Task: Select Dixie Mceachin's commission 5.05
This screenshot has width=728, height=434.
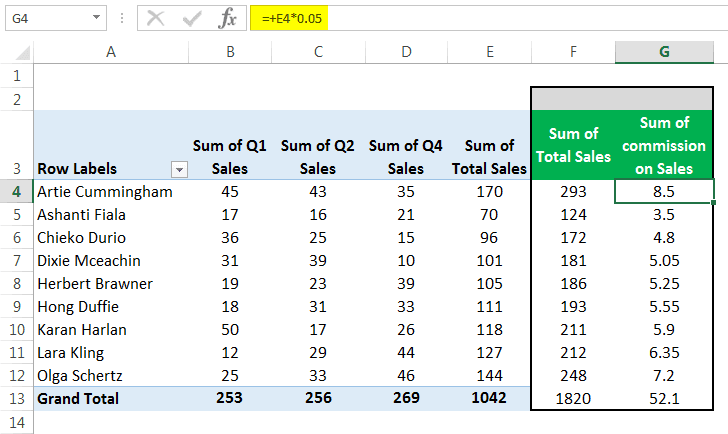Action: pos(664,260)
